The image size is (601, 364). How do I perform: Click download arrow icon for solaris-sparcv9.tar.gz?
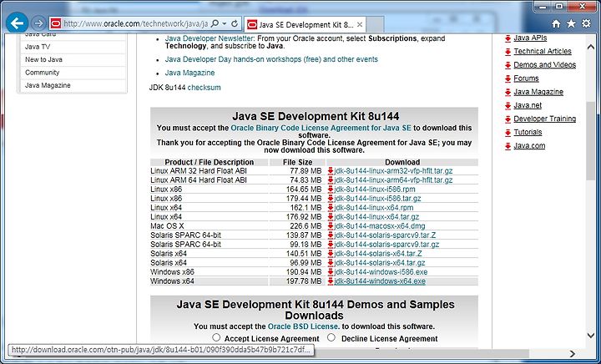[330, 245]
